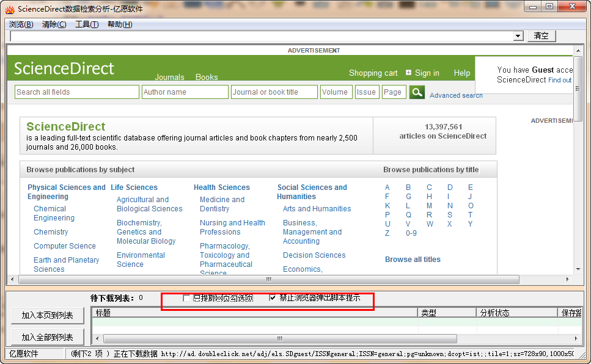Viewport: 591px width, 364px height.
Task: Click the web page scroll down arrow
Action: (x=578, y=269)
